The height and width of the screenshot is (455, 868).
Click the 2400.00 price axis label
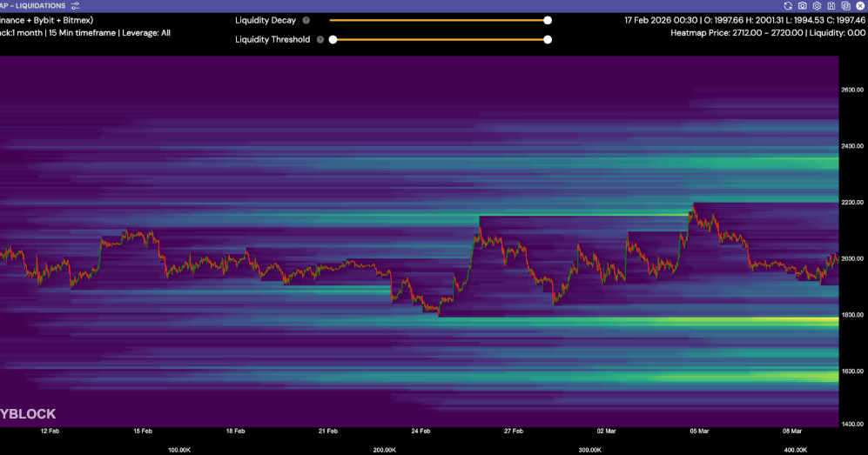coord(852,146)
